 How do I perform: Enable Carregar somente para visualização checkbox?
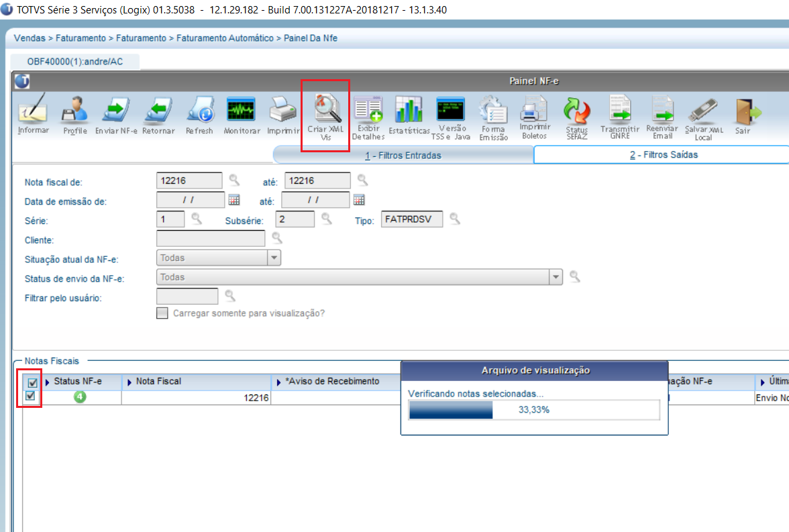point(162,313)
